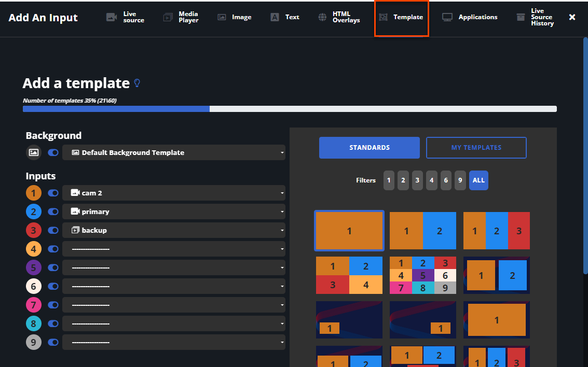Viewport: 588px width, 367px height.
Task: Filter templates by 2 inputs
Action: 403,180
